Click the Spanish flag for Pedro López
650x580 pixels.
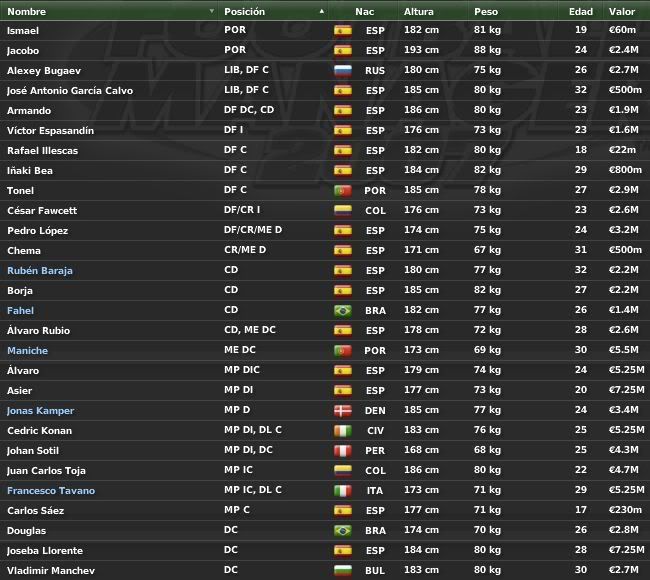click(343, 231)
